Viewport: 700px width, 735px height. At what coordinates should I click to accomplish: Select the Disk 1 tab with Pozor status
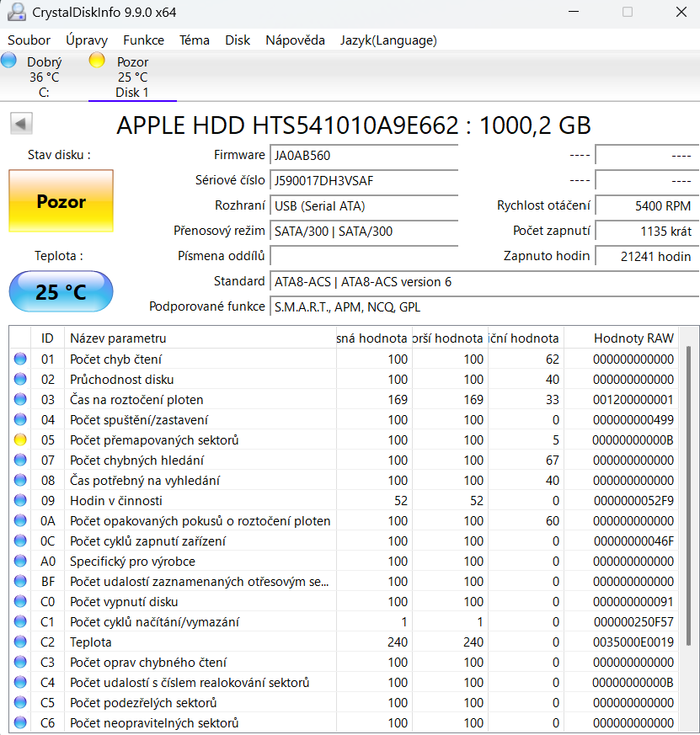(x=133, y=77)
